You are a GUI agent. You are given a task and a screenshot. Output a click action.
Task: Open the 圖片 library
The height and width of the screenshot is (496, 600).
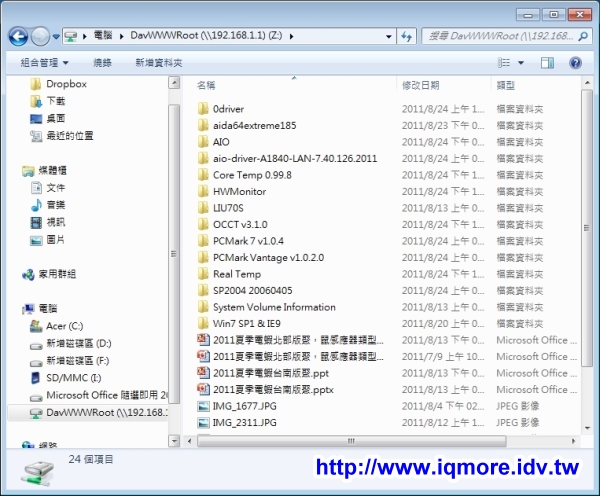[56, 240]
